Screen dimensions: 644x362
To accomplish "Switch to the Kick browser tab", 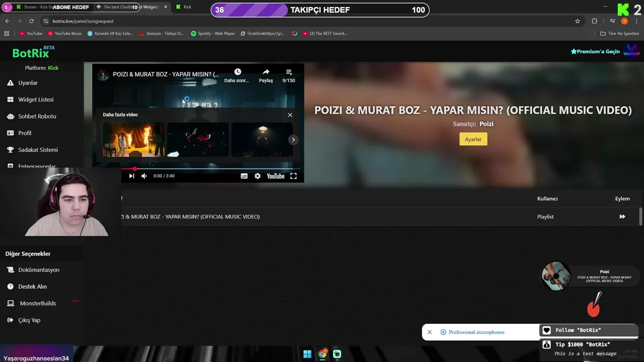I will click(187, 7).
